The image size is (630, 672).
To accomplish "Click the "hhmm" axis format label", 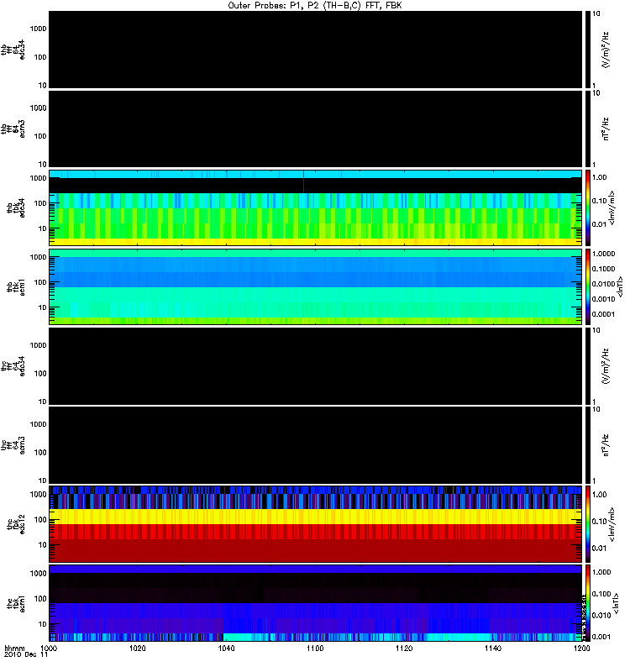I will click(x=14, y=648).
